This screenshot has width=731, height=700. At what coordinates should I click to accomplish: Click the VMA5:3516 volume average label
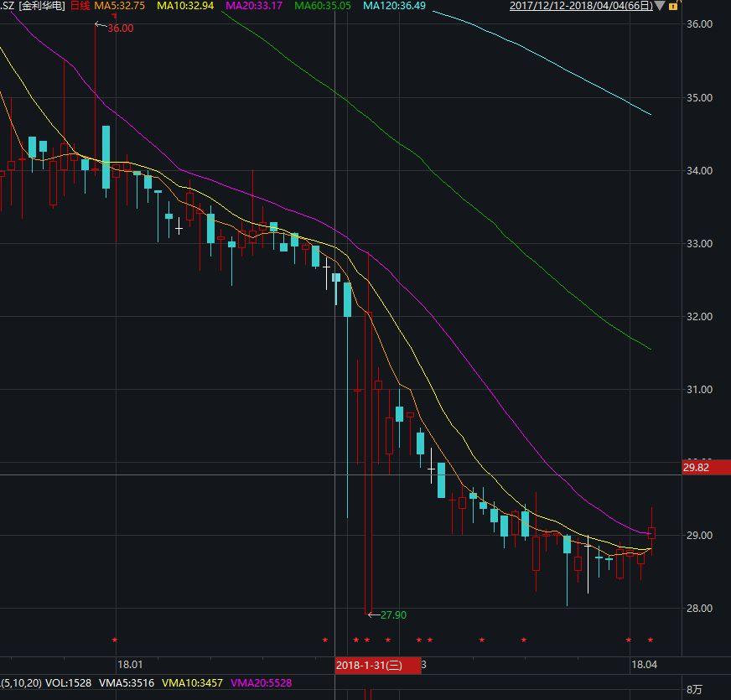127,683
